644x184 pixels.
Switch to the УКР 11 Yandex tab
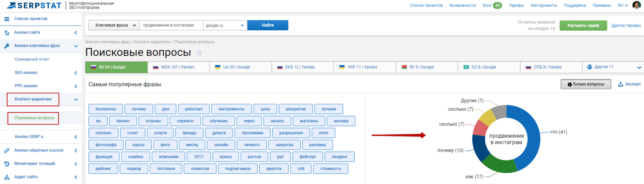[x=365, y=67]
